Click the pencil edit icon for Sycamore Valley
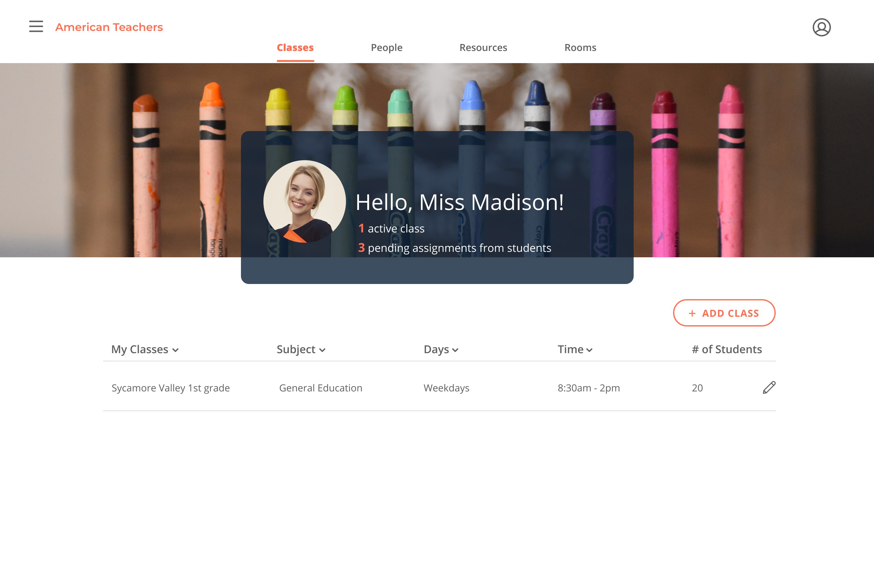Screen dimensions: 874x588 click(769, 387)
